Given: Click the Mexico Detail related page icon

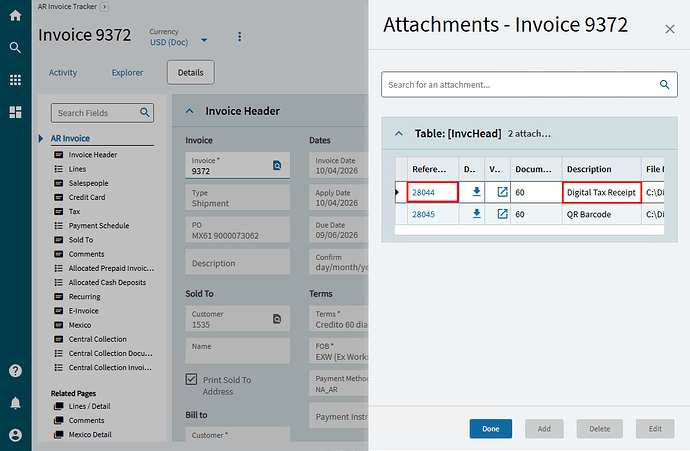Looking at the screenshot, I should (x=59, y=434).
